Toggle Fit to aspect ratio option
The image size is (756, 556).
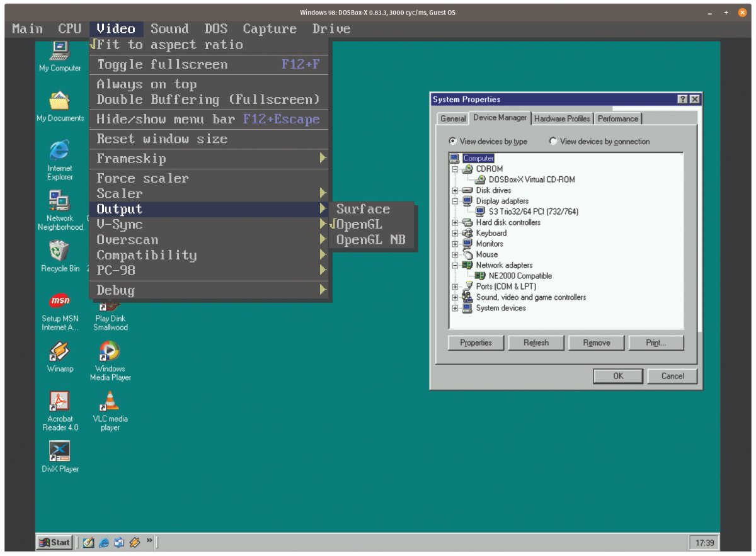coord(209,45)
